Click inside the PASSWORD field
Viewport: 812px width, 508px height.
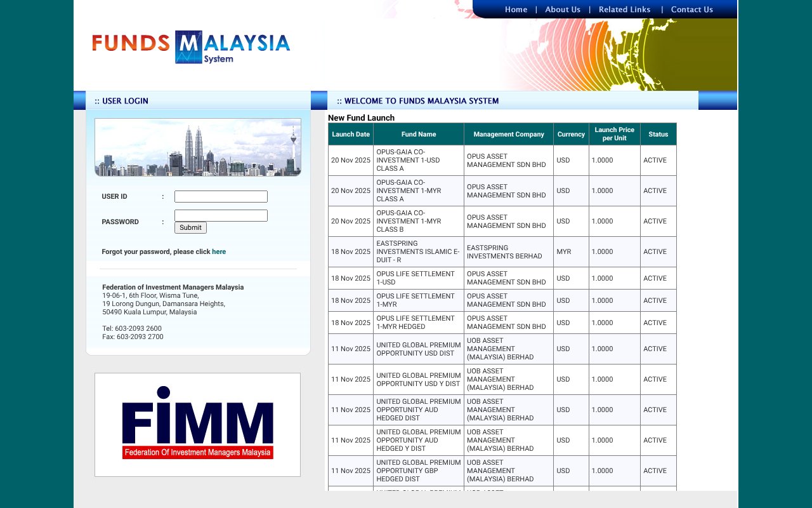(x=221, y=215)
